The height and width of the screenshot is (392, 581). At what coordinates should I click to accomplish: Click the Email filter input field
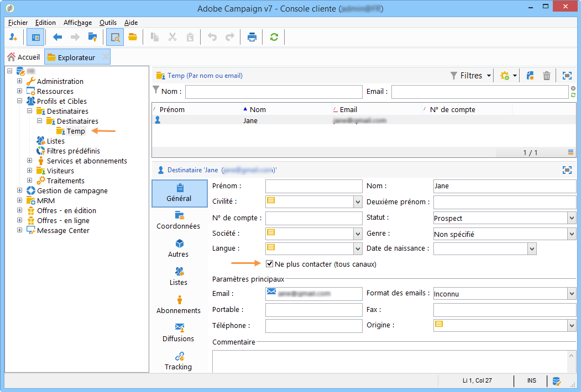pyautogui.click(x=480, y=92)
